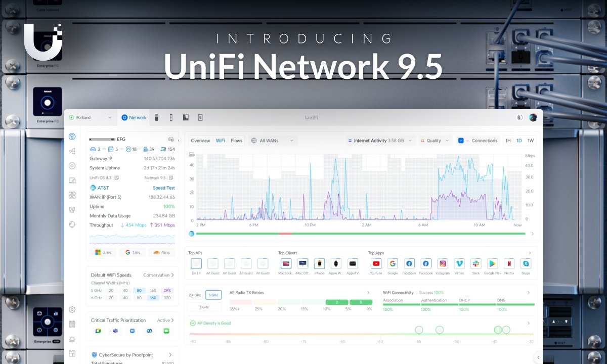Open the Portland site dropdown

pyautogui.click(x=91, y=117)
